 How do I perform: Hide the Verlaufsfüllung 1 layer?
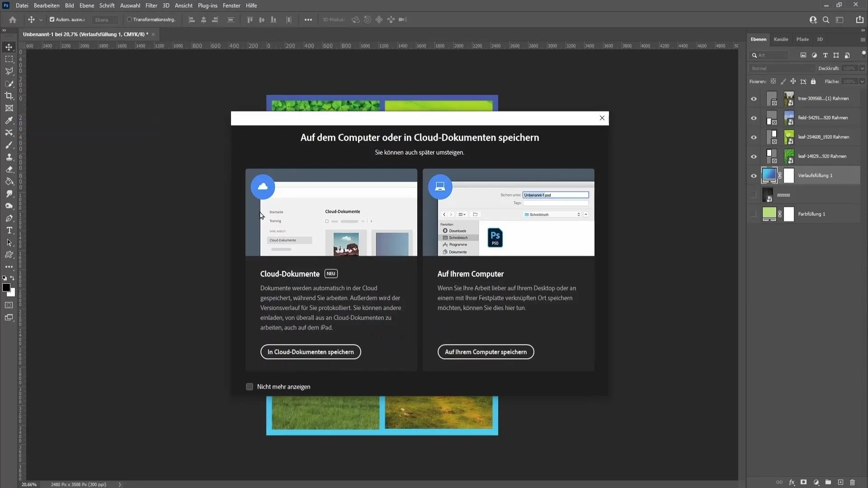tap(754, 175)
